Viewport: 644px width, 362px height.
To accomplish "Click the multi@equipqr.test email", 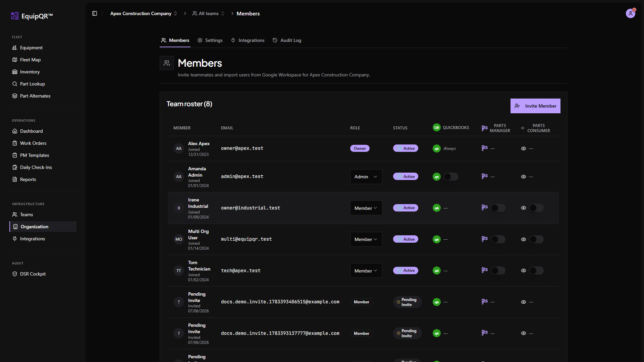I will pyautogui.click(x=247, y=239).
